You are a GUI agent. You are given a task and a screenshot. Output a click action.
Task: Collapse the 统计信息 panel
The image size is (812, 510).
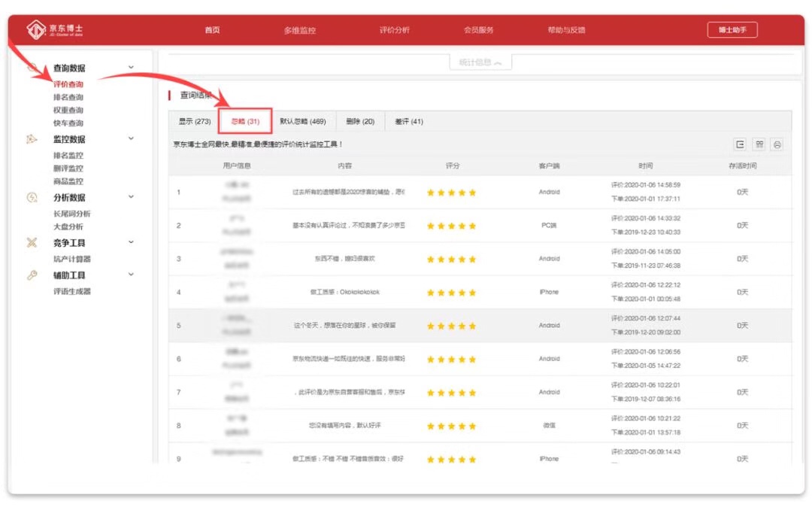click(x=480, y=62)
